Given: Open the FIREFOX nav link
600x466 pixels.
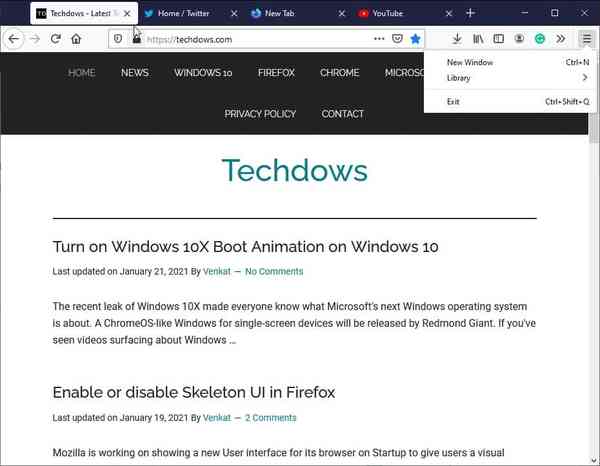Looking at the screenshot, I should pyautogui.click(x=276, y=73).
